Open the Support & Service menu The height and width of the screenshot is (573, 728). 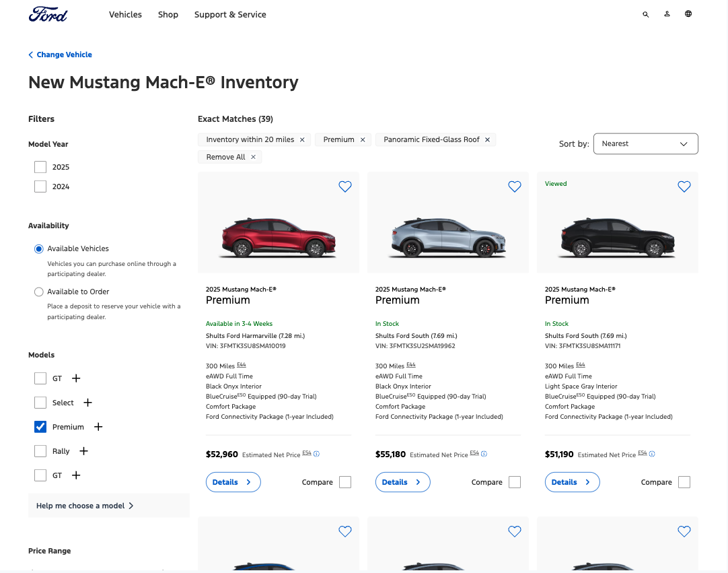point(230,14)
